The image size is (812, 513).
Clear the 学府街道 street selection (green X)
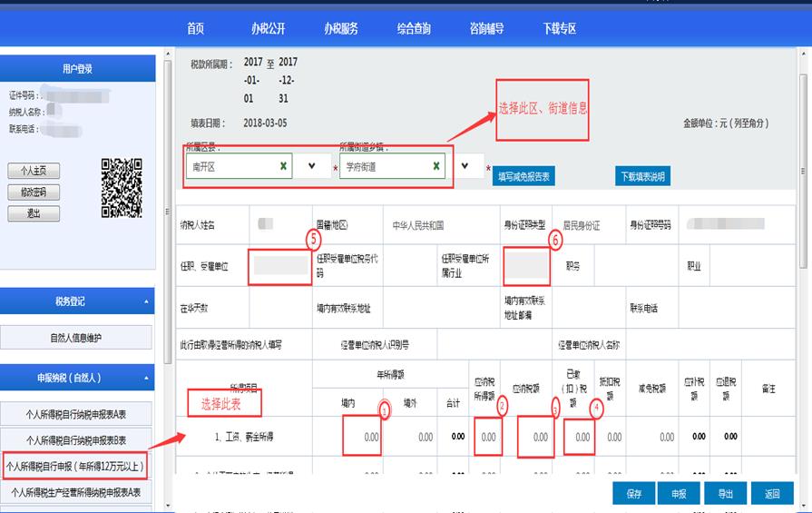[x=436, y=167]
